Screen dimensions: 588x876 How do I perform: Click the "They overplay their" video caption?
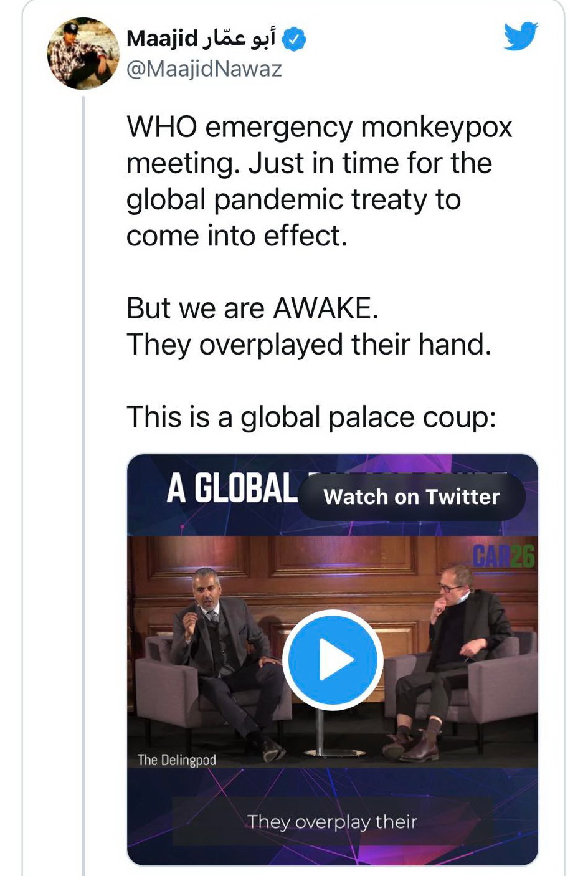[332, 822]
